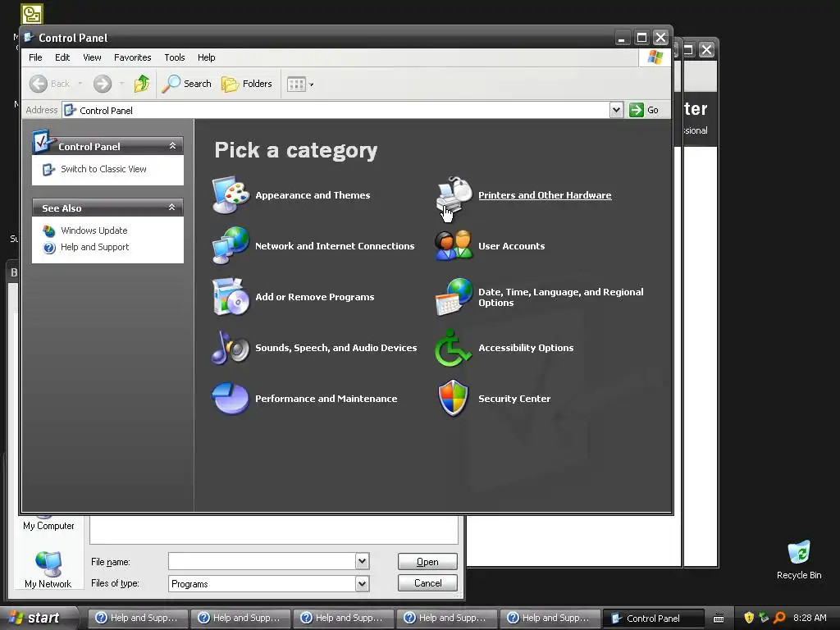This screenshot has width=840, height=630.
Task: Click Performance and Maintenance text link
Action: click(326, 399)
